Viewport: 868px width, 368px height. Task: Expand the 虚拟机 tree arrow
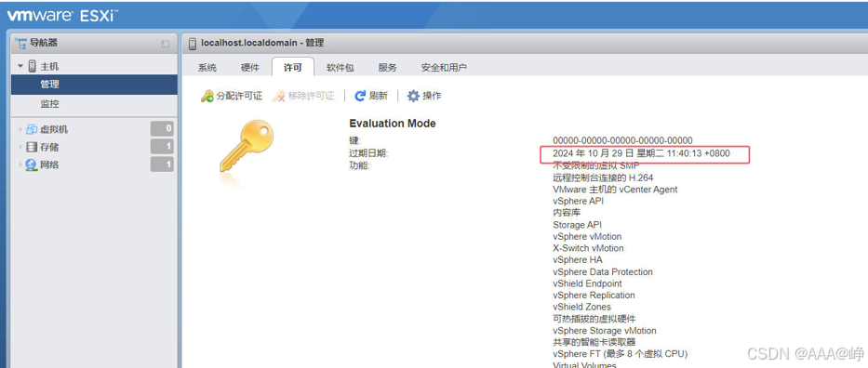click(x=21, y=129)
